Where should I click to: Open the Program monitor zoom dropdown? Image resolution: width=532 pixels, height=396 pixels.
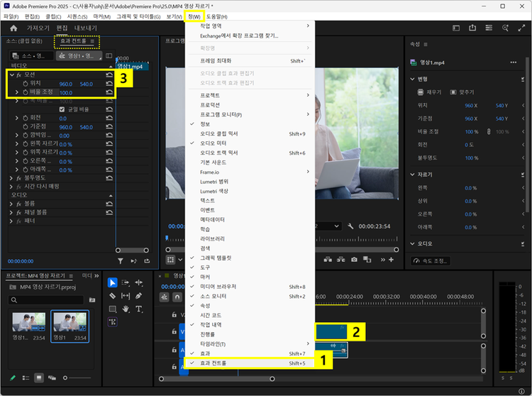[x=328, y=226]
